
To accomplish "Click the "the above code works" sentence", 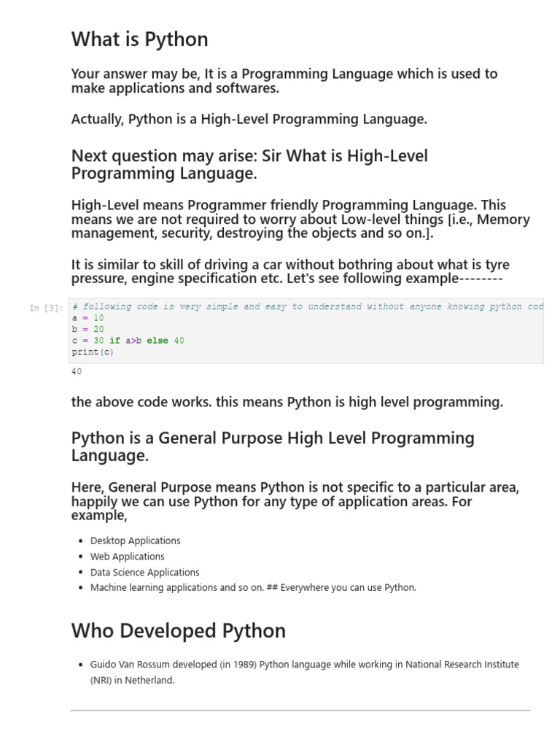I will pos(287,402).
